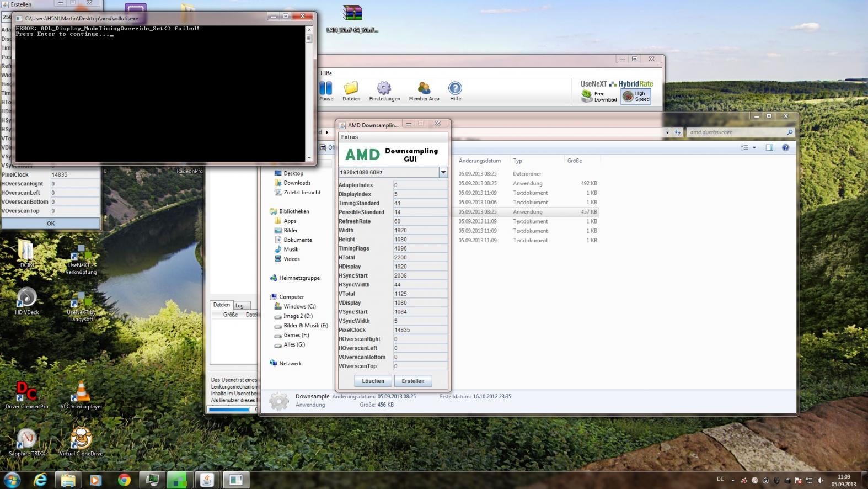Open the Extras menu in AMD Downsampling
Screen dimensions: 868x489
tap(350, 137)
